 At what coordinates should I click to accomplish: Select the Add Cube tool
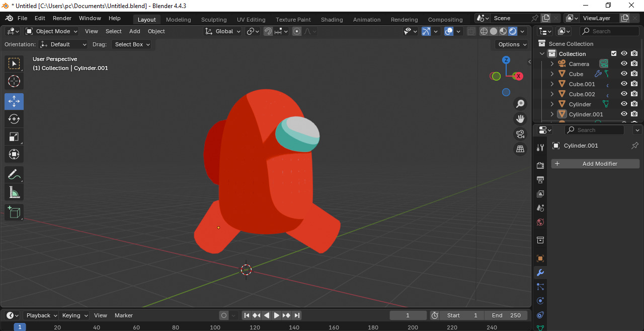point(14,213)
